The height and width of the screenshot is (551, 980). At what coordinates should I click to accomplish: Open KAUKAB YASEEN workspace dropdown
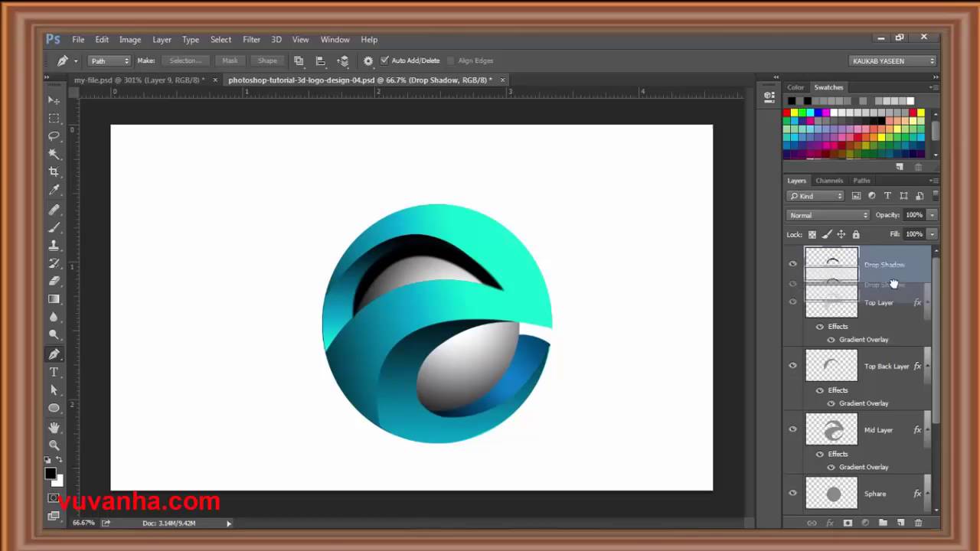pos(893,60)
